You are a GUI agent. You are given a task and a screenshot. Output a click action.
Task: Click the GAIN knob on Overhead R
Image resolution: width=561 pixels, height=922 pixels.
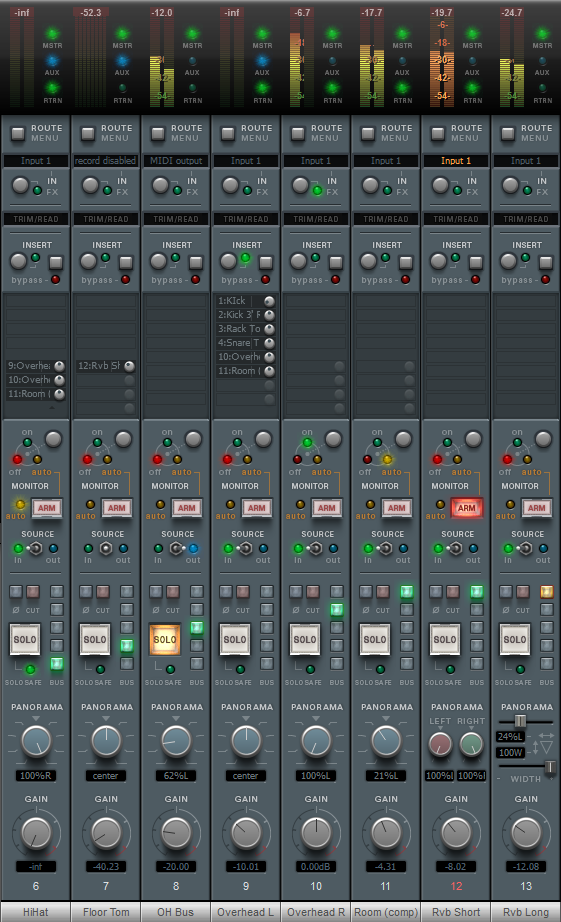click(x=316, y=833)
